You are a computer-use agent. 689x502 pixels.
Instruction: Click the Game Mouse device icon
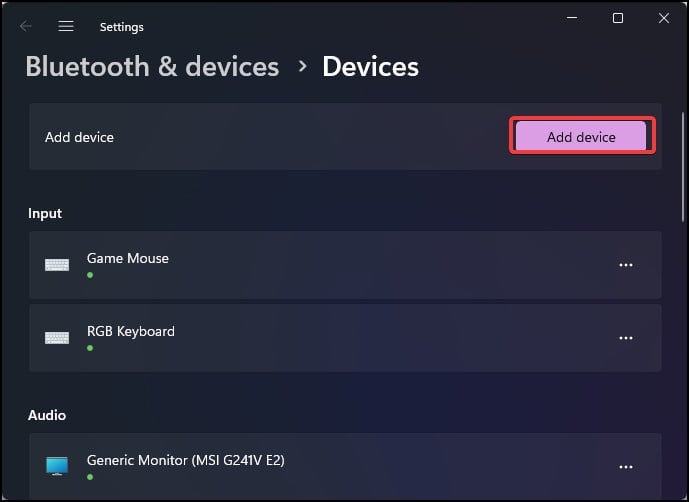click(x=57, y=265)
